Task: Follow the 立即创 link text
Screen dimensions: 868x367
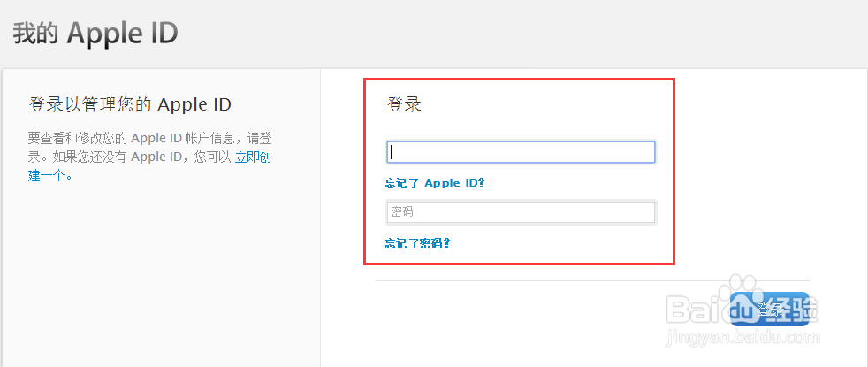Action: pos(253,157)
